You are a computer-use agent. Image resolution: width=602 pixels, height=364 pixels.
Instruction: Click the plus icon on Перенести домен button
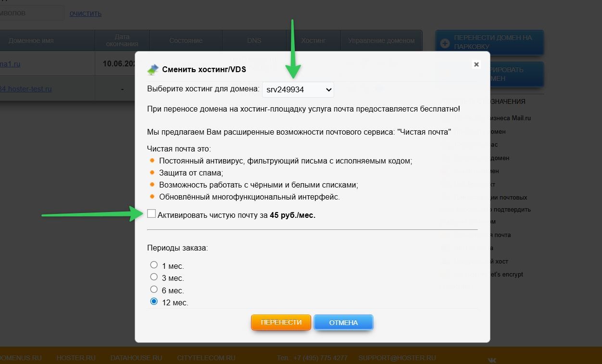point(445,44)
